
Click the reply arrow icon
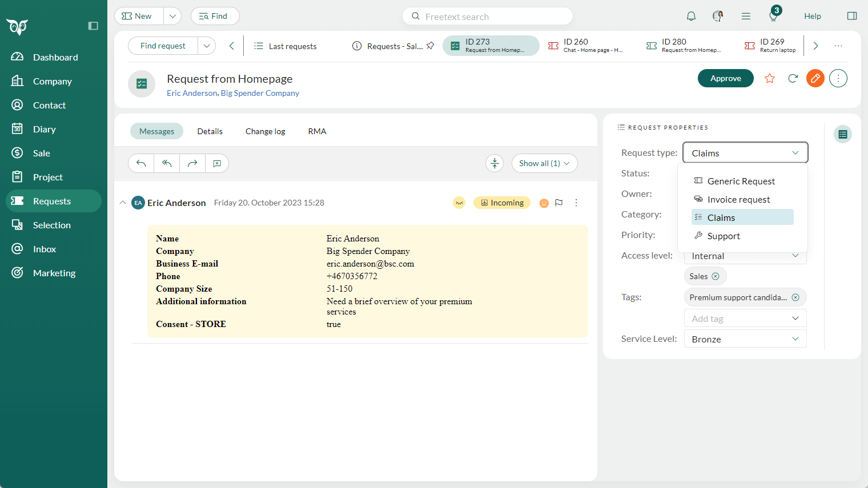(x=140, y=163)
